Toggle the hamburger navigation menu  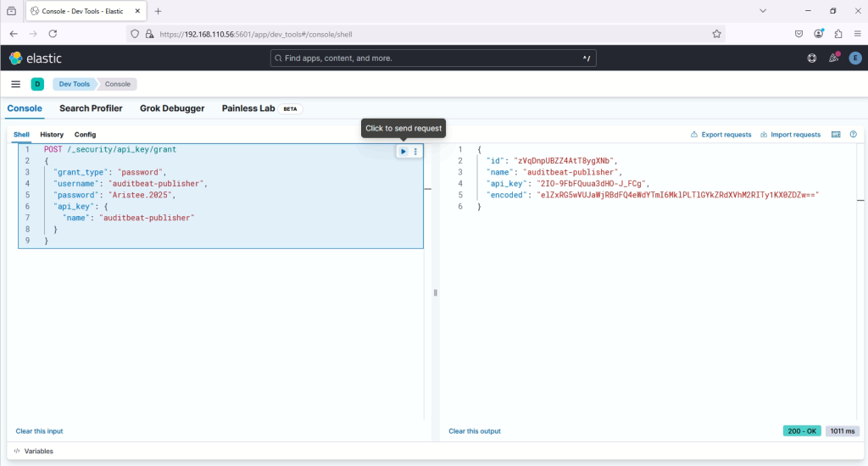15,84
